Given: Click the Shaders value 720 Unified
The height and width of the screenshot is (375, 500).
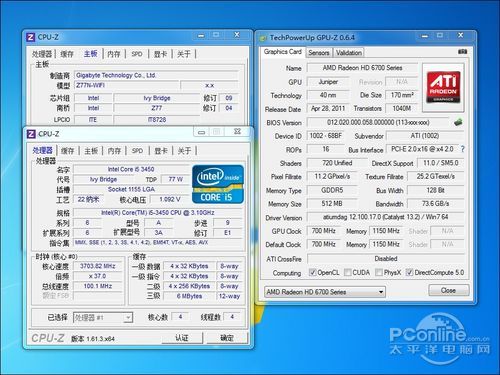Looking at the screenshot, I should point(337,163).
